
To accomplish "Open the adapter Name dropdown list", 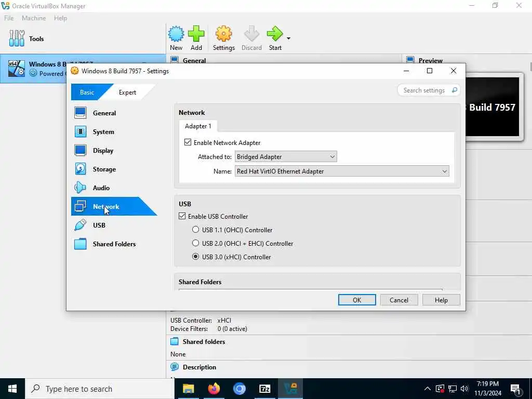I will (342, 171).
